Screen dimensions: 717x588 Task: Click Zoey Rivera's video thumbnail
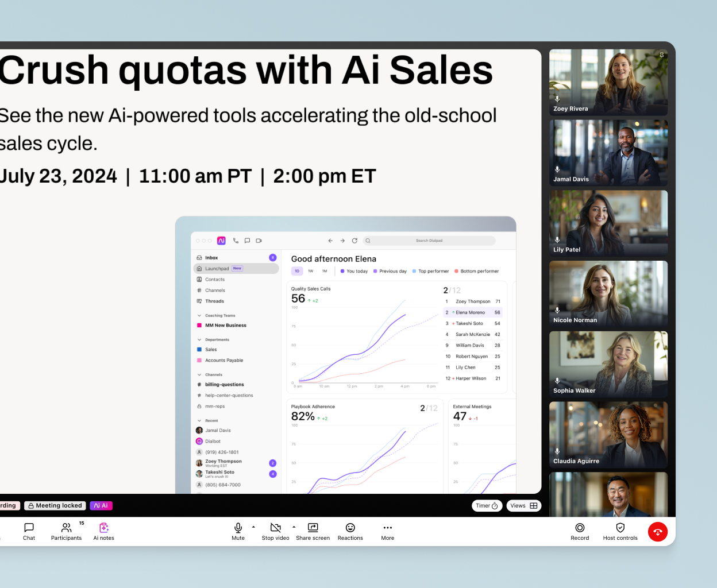coord(608,82)
